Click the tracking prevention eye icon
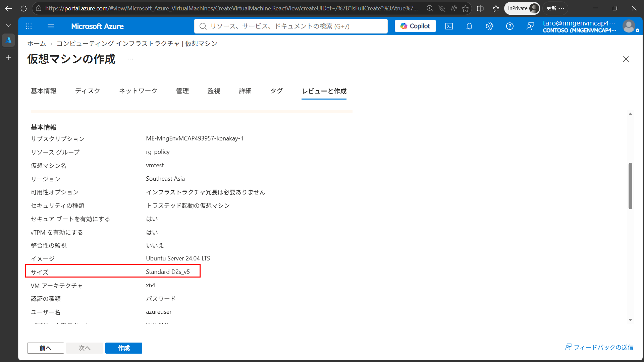Image resolution: width=644 pixels, height=362 pixels. point(442,8)
